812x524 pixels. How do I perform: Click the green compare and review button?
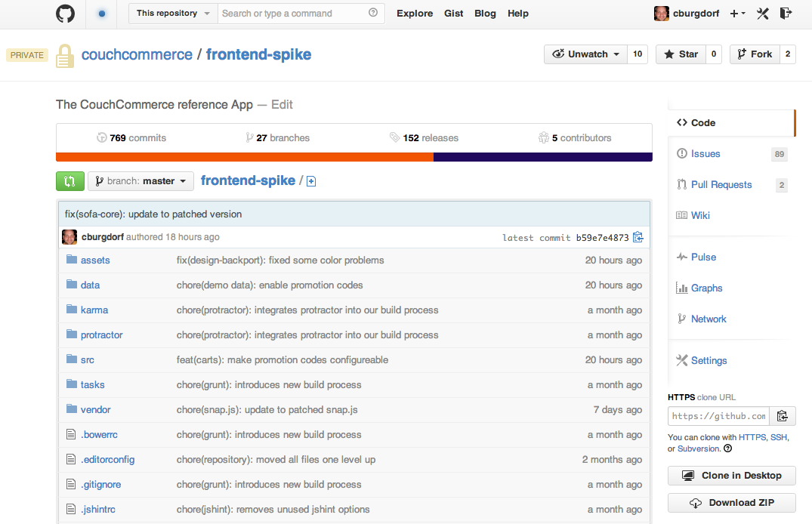click(x=70, y=181)
